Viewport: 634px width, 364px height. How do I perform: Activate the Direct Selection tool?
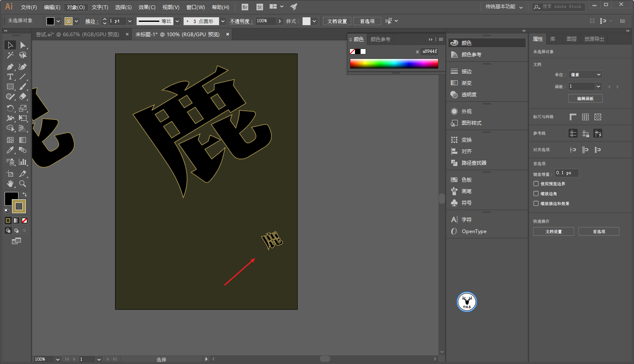coord(23,45)
